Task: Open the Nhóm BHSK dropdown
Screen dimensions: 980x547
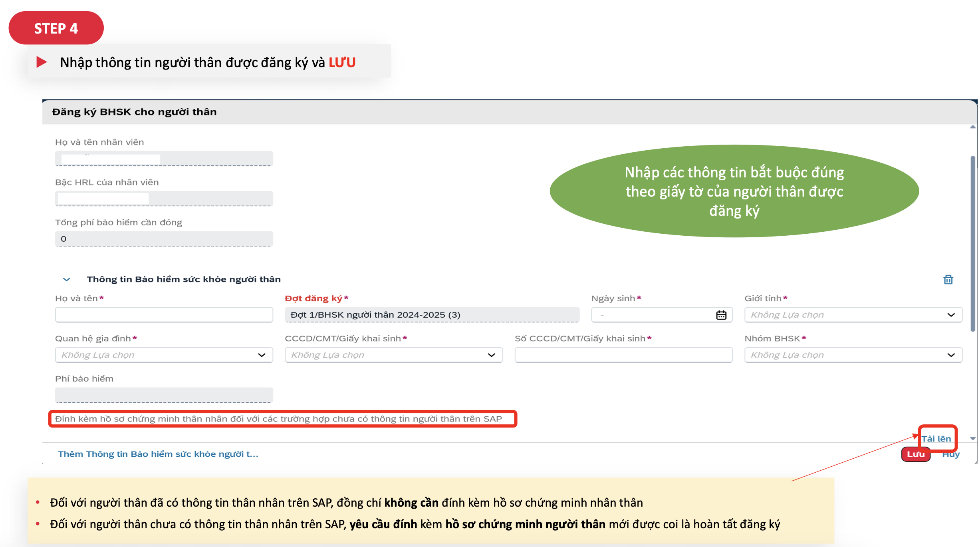Action: click(x=853, y=355)
